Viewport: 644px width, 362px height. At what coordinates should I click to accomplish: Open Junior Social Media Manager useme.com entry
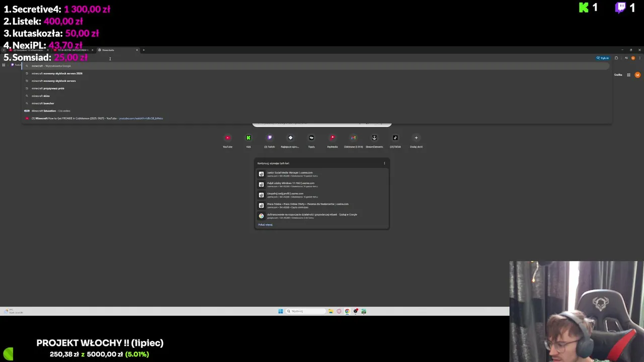(321, 174)
